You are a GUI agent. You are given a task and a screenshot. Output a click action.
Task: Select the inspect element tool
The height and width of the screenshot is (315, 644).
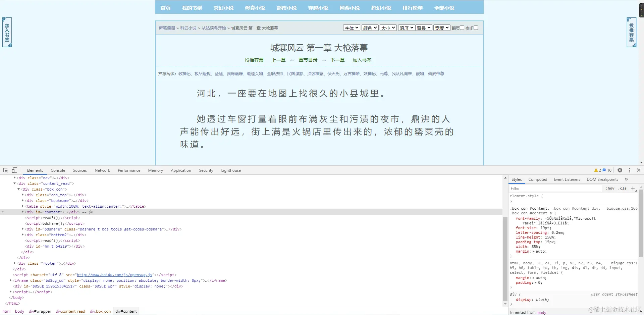point(5,170)
